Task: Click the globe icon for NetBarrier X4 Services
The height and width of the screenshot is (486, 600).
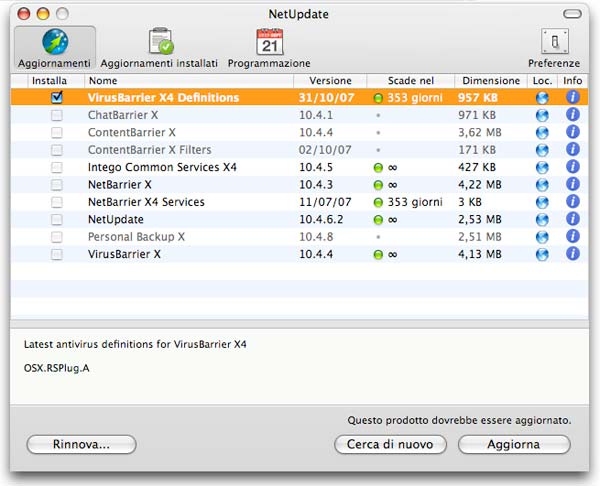Action: (x=542, y=202)
